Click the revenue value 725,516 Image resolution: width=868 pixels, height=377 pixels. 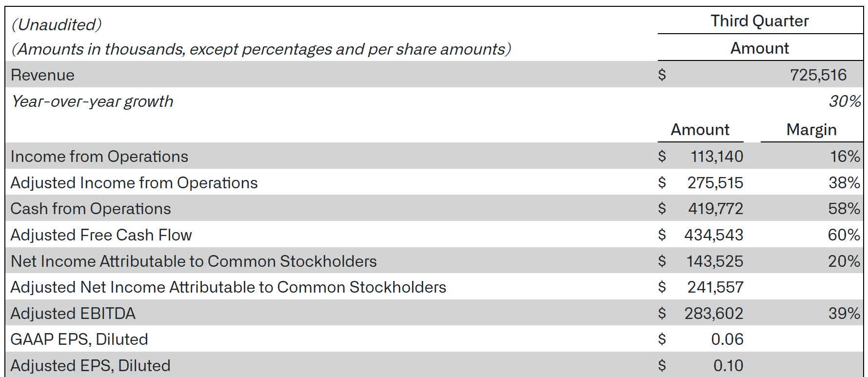pos(818,75)
